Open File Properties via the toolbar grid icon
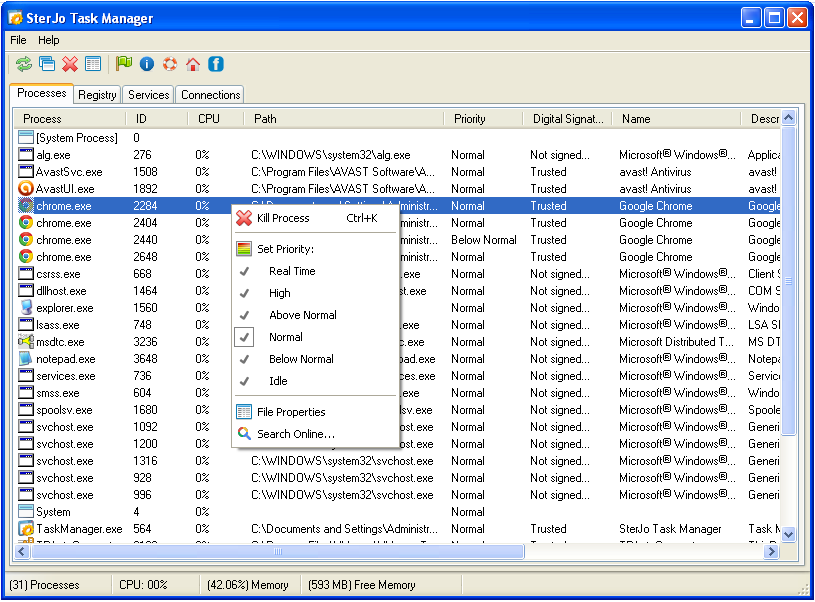Screen dimensions: 815x602 tap(94, 63)
